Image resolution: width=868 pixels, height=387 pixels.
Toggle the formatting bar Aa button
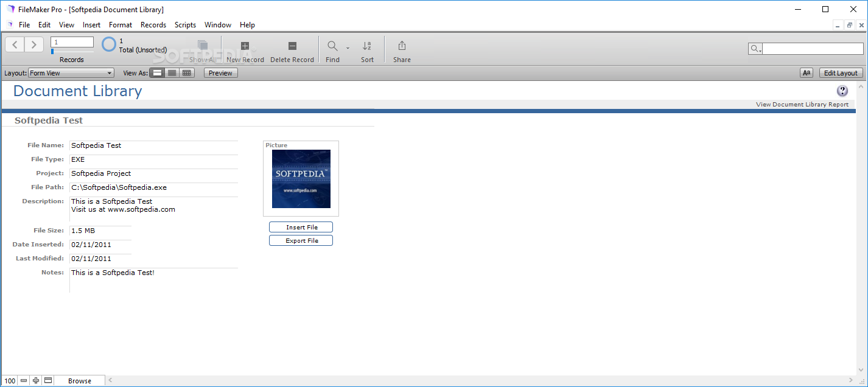[x=807, y=73]
